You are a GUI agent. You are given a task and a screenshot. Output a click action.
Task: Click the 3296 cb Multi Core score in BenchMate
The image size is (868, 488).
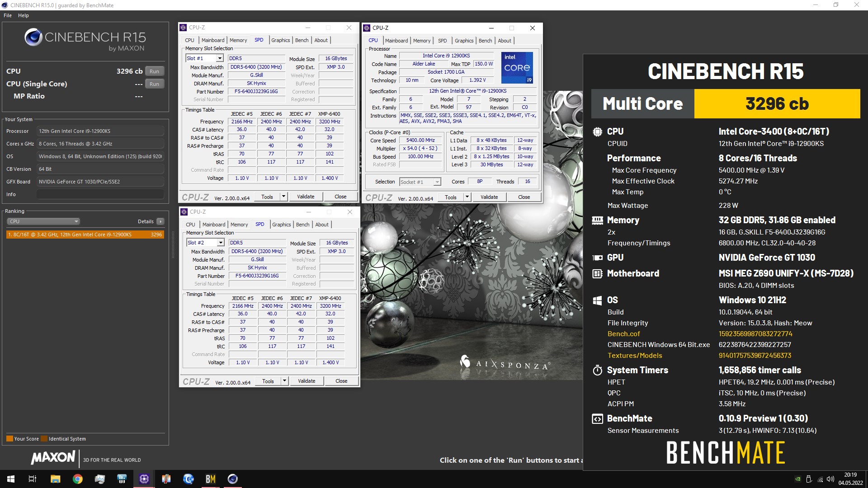click(x=777, y=104)
